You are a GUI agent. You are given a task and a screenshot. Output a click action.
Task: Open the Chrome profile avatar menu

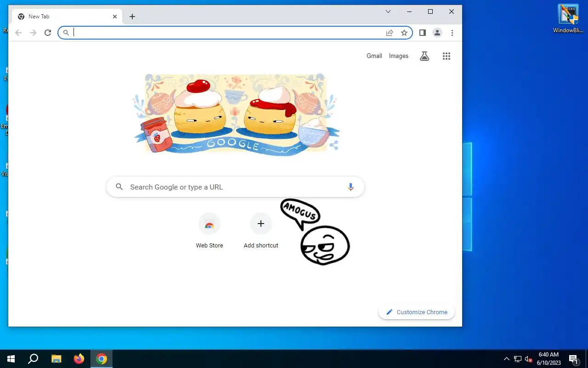(437, 33)
